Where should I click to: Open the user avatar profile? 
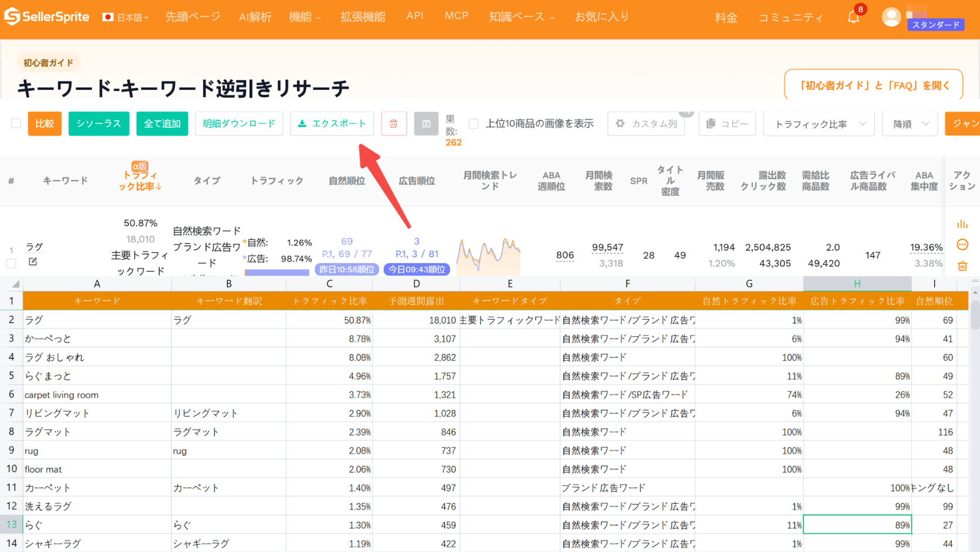point(891,17)
